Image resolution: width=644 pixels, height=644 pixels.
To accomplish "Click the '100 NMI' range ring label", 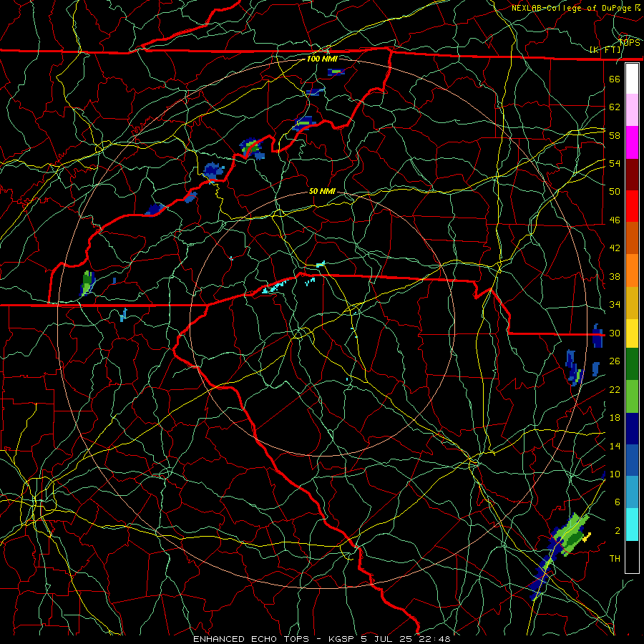I will (322, 59).
